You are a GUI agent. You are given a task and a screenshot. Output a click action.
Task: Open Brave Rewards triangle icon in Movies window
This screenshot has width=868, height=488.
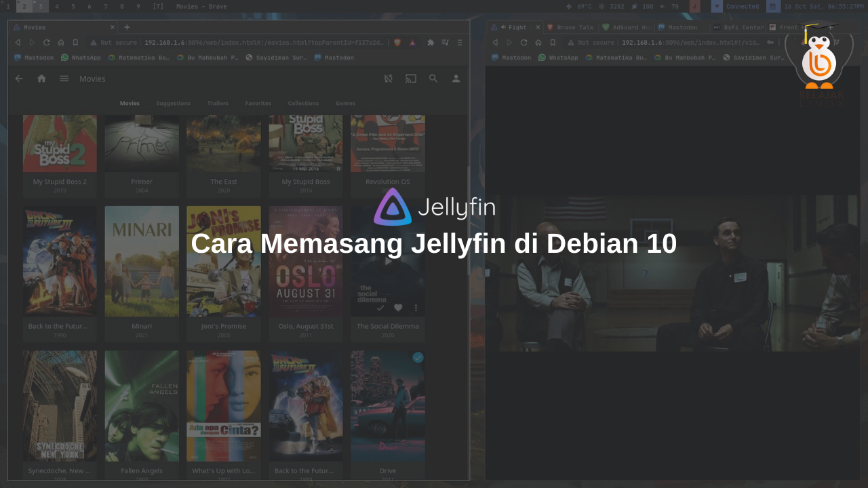pyautogui.click(x=412, y=42)
